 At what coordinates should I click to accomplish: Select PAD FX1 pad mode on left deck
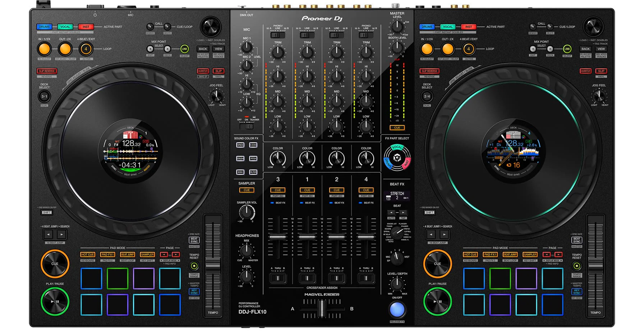(x=107, y=255)
